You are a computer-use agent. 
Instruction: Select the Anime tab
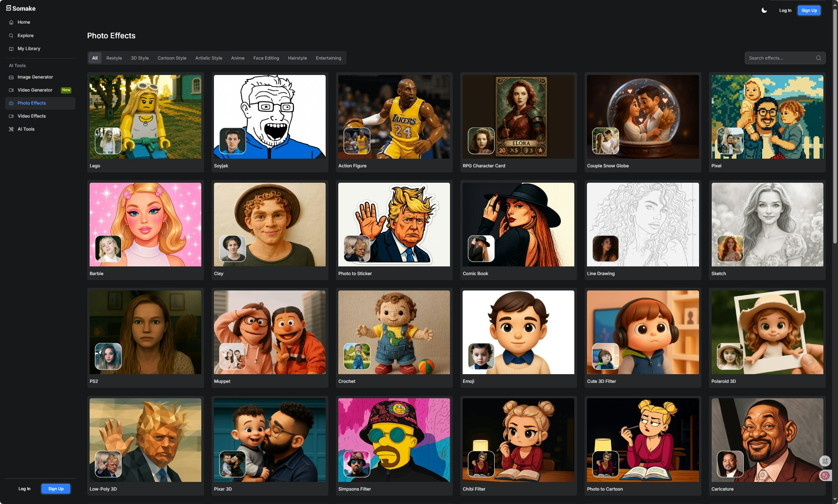(x=238, y=58)
